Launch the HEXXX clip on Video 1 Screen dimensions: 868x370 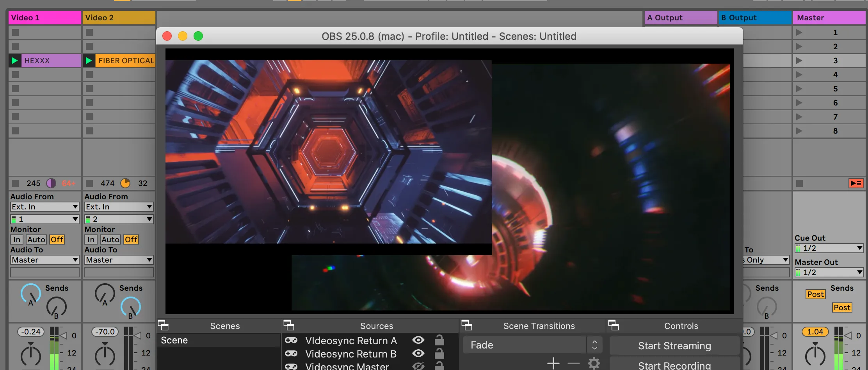14,60
